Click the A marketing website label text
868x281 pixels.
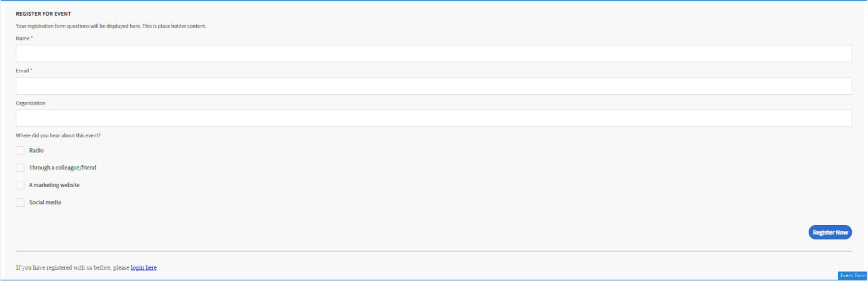coord(54,185)
